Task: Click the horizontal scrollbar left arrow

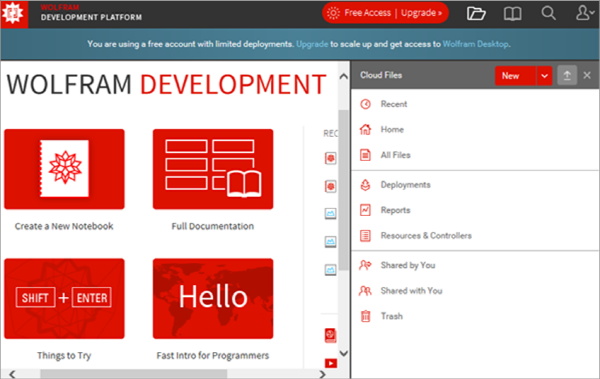Action: 12,374
